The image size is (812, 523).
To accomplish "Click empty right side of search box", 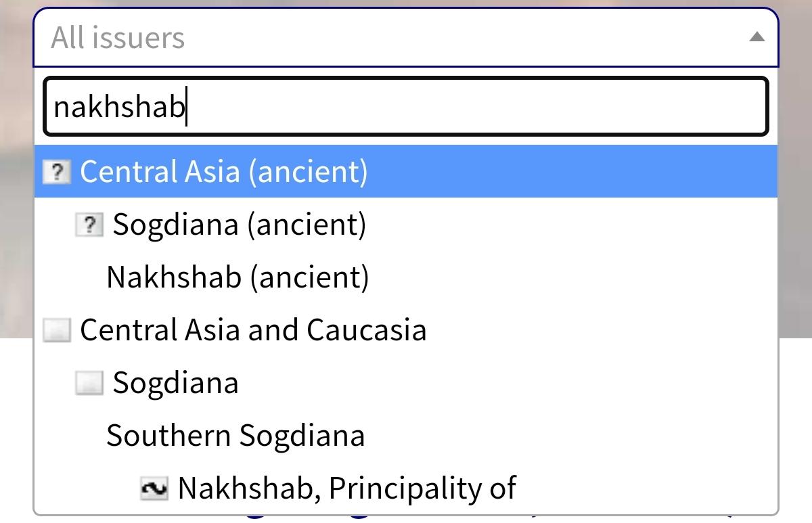I will tap(609, 106).
